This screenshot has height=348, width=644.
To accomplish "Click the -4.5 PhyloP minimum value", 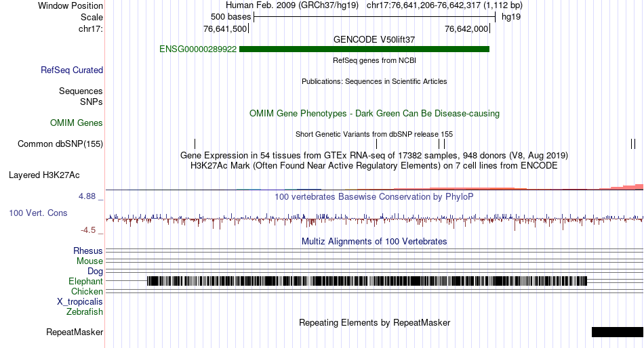I will point(88,230).
